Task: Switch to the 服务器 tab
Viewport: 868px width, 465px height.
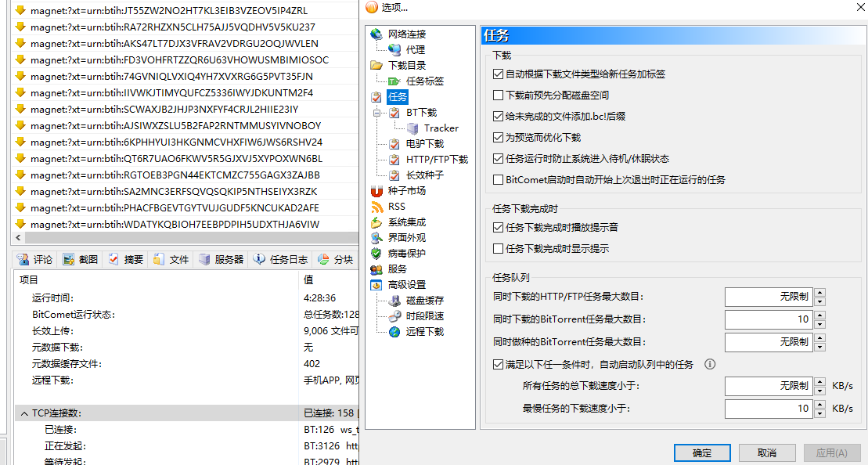Action: (222, 259)
